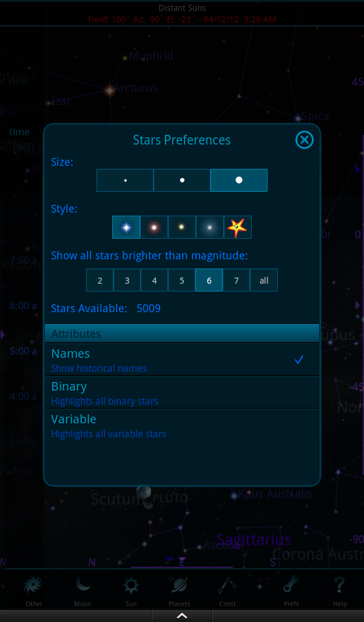
Task: Open the Other tools icon
Action: (x=34, y=589)
